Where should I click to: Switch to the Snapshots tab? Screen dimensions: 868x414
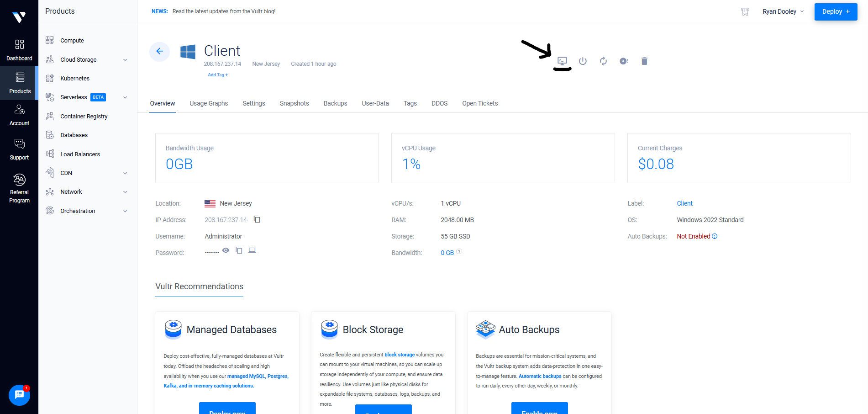coord(295,103)
